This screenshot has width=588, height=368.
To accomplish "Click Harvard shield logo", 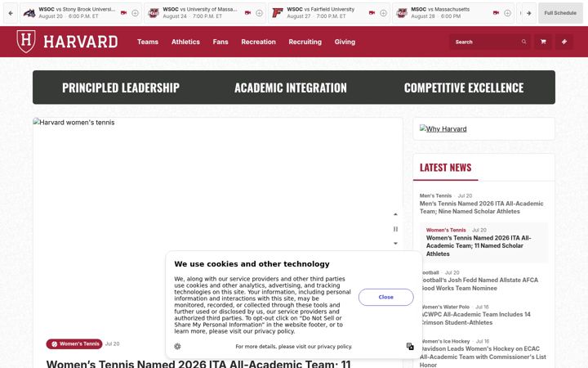I will pyautogui.click(x=26, y=42).
